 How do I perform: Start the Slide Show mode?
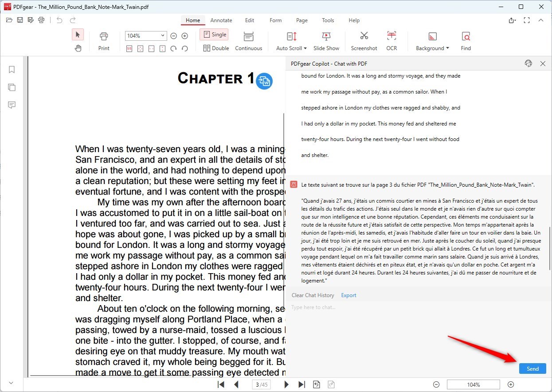[326, 40]
